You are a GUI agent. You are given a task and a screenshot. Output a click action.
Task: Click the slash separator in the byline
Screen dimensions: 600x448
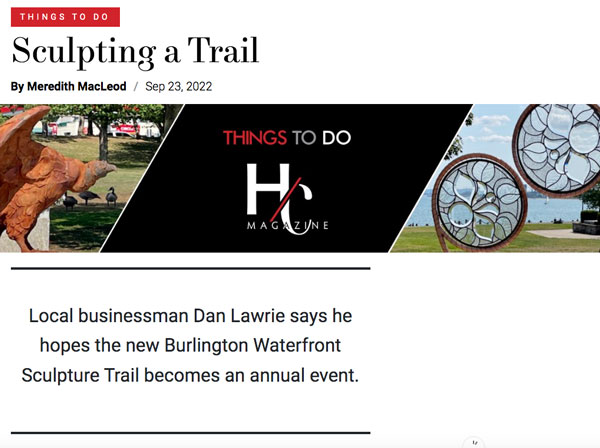tap(135, 86)
